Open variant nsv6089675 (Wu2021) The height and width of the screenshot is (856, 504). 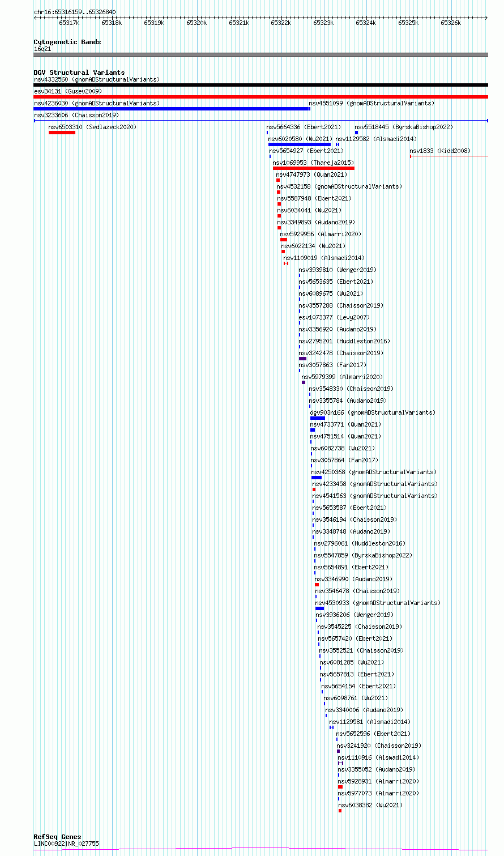point(331,293)
